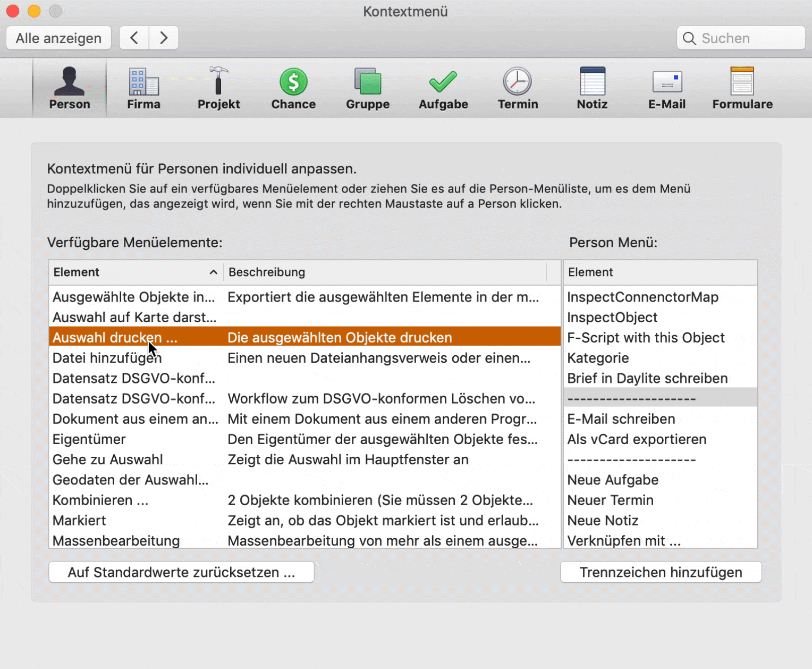The height and width of the screenshot is (669, 812).
Task: Select the Gehe zu Auswahl row
Action: pos(305,459)
